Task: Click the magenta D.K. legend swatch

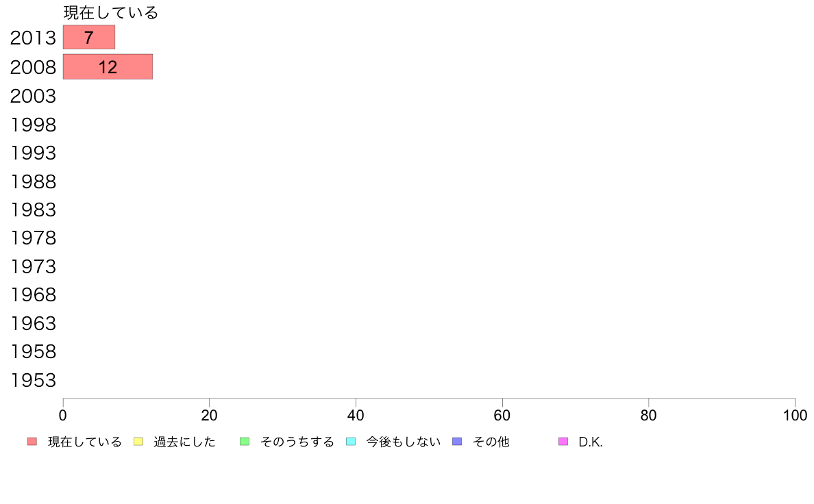Action: (x=563, y=441)
